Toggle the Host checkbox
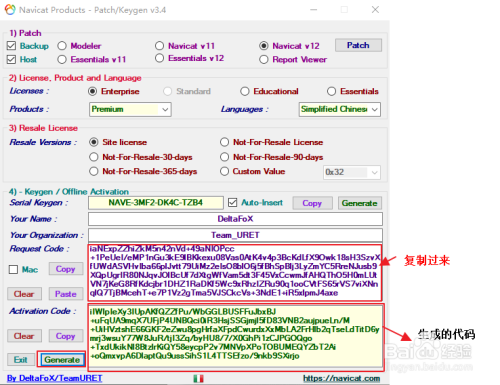This screenshot has width=500, height=385. [x=11, y=59]
